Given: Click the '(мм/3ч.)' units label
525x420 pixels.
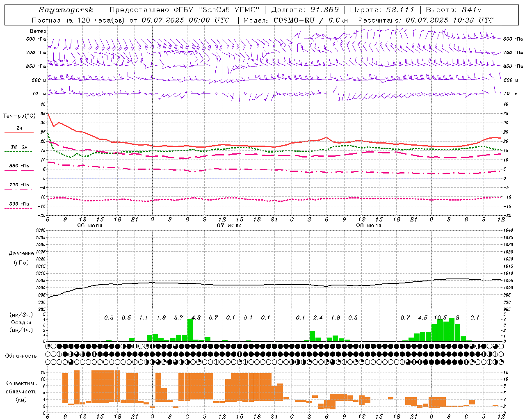Looking at the screenshot, I should point(21,315).
